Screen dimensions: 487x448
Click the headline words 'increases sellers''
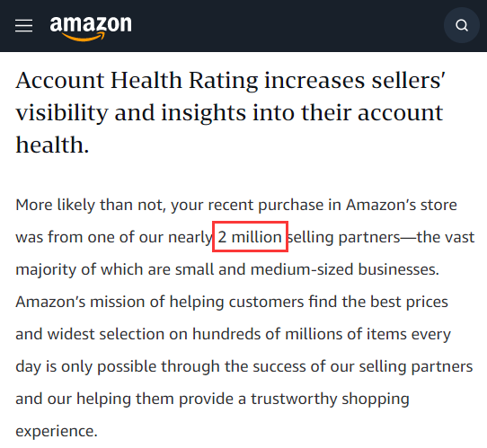pos(355,81)
